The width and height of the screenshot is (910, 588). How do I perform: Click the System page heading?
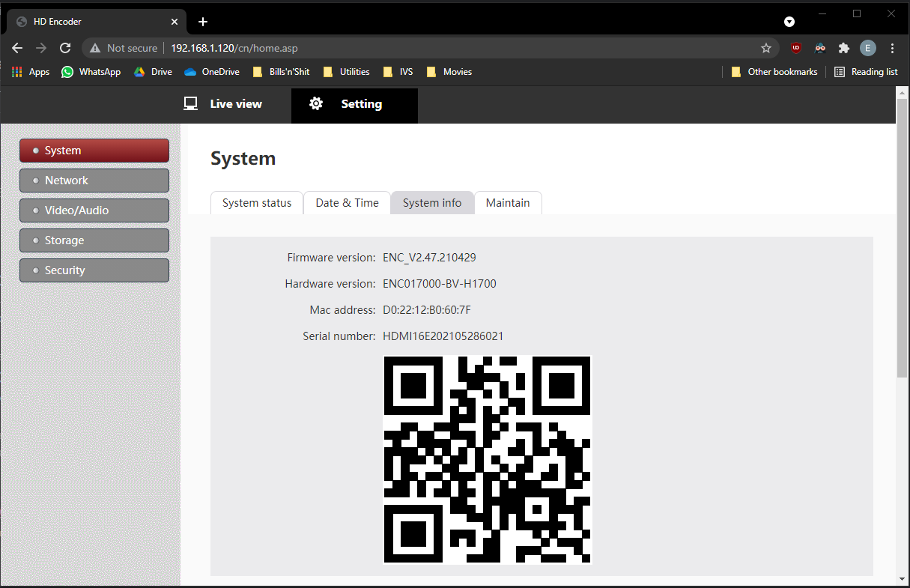tap(243, 159)
